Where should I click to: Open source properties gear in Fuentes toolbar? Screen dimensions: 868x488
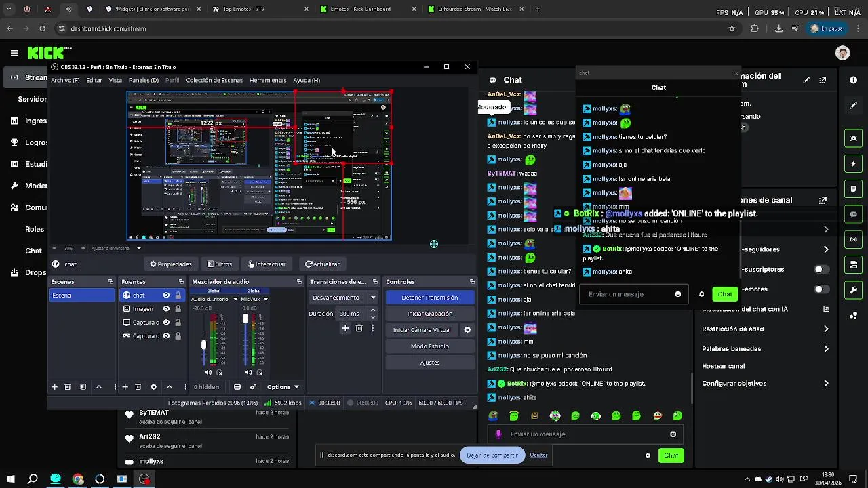(x=153, y=387)
